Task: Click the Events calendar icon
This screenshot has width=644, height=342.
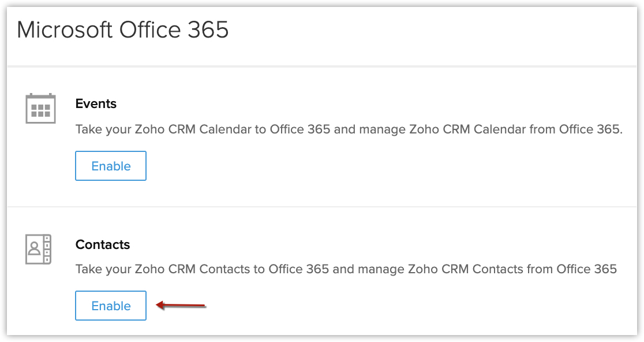Action: 40,108
